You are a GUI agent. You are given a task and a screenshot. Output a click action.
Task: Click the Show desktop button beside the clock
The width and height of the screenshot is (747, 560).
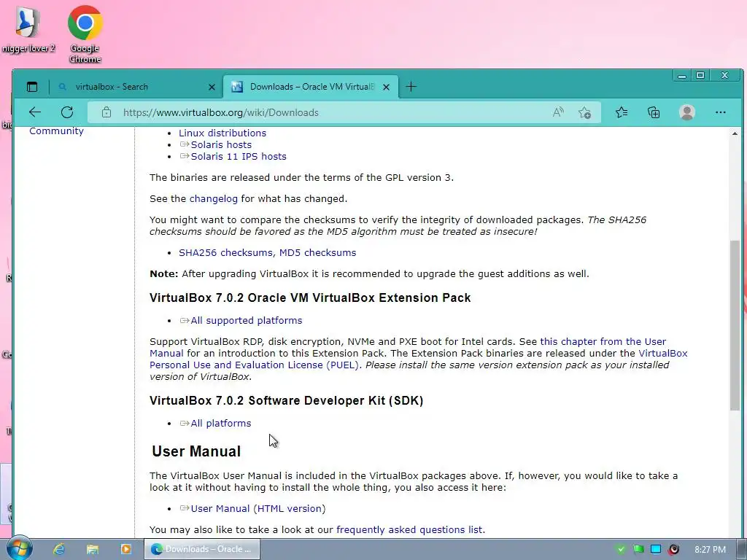tap(742, 549)
